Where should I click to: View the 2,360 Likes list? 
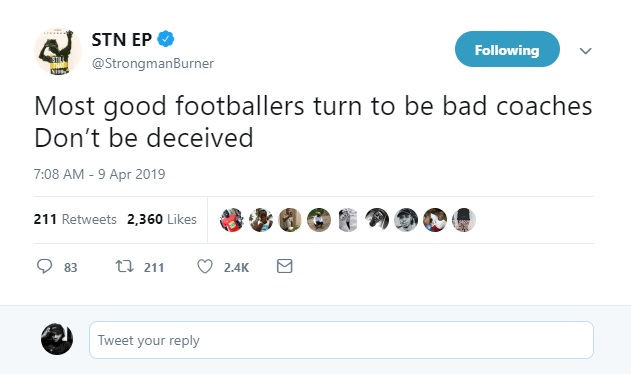click(x=162, y=219)
